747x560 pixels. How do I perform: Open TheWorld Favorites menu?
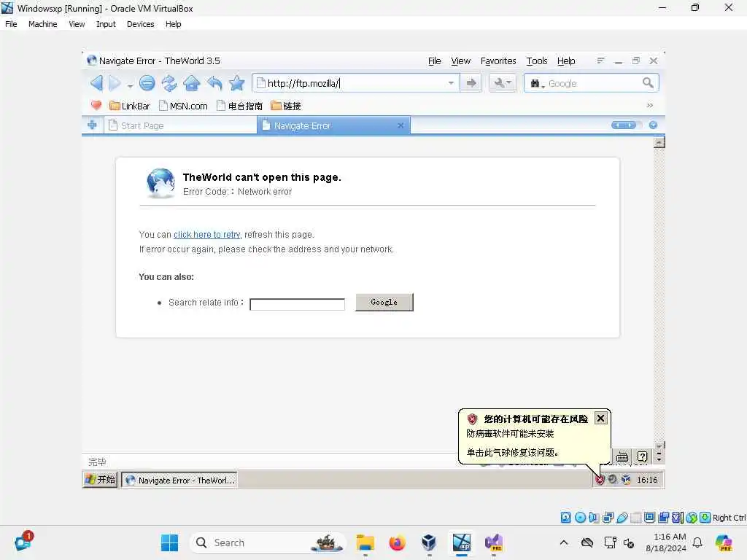tap(498, 61)
